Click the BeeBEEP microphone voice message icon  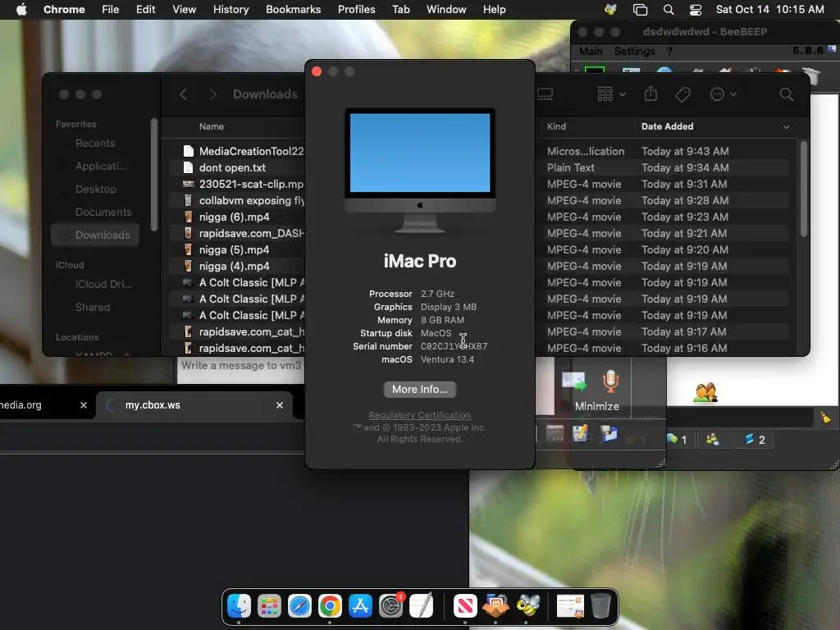(610, 381)
